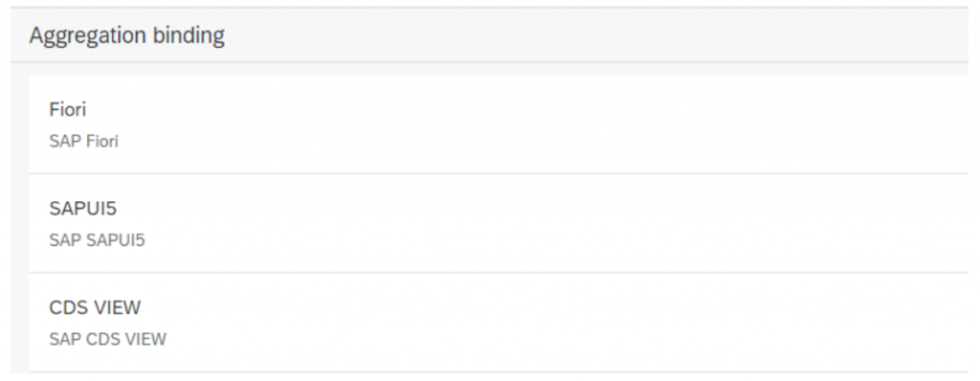
Task: Click the grey header bar beside title
Action: pyautogui.click(x=593, y=35)
